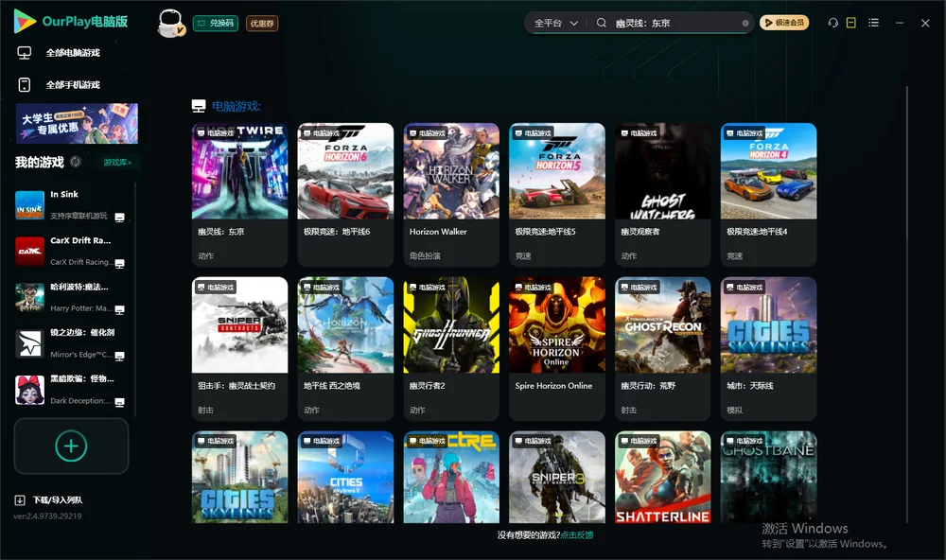Open the 地平线 西之绝境 game card
Viewport: 946px width, 560px height.
(345, 348)
